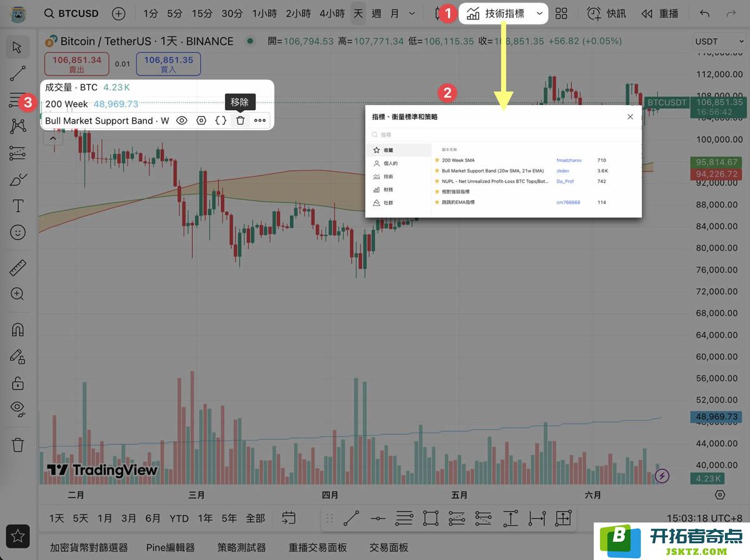Open chart scale settings gear
750x560 pixels.
click(x=720, y=494)
